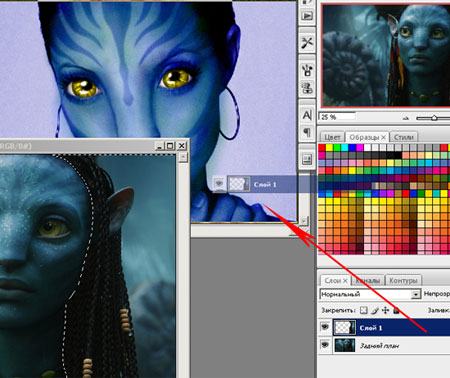Click the scroll-down arrow of the back document

pyautogui.click(x=303, y=220)
